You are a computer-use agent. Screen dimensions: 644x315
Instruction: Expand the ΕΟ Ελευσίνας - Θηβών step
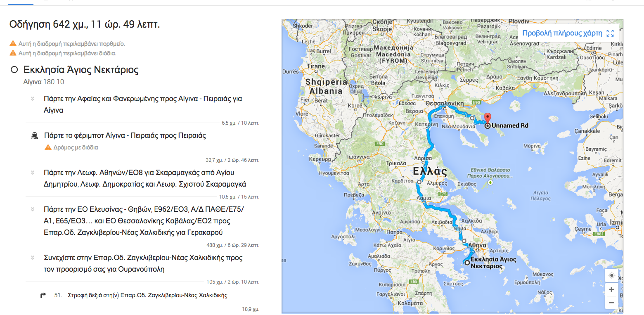click(x=33, y=209)
